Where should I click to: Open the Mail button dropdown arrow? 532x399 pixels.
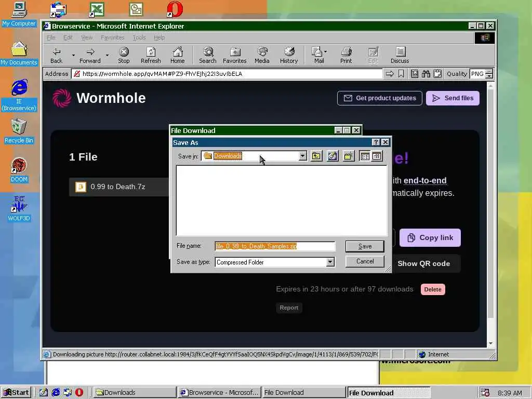point(325,52)
